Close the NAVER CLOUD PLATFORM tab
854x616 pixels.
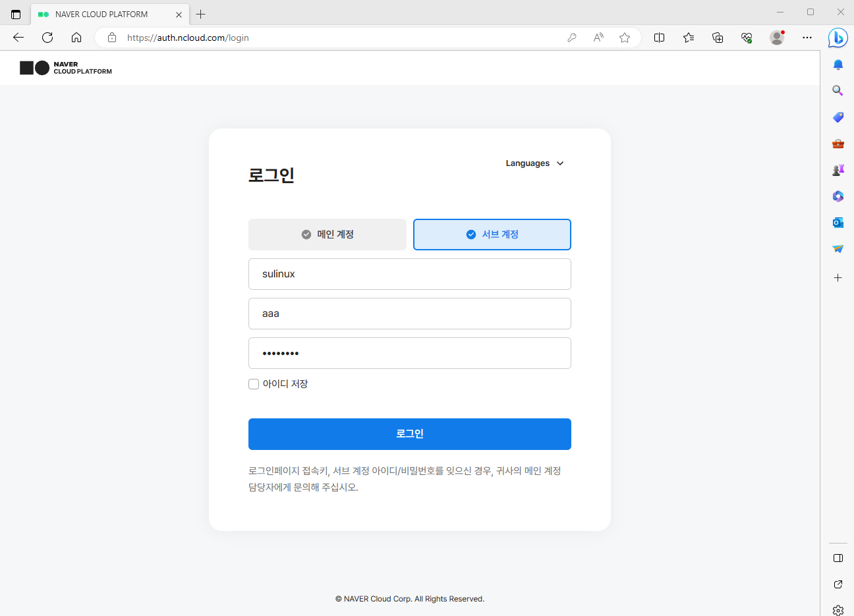coord(179,14)
